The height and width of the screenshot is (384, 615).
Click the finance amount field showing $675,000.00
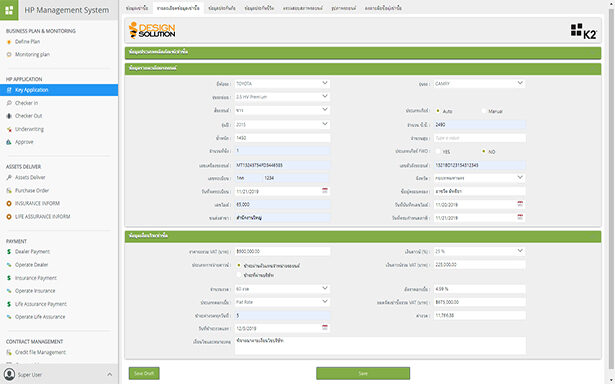(479, 302)
